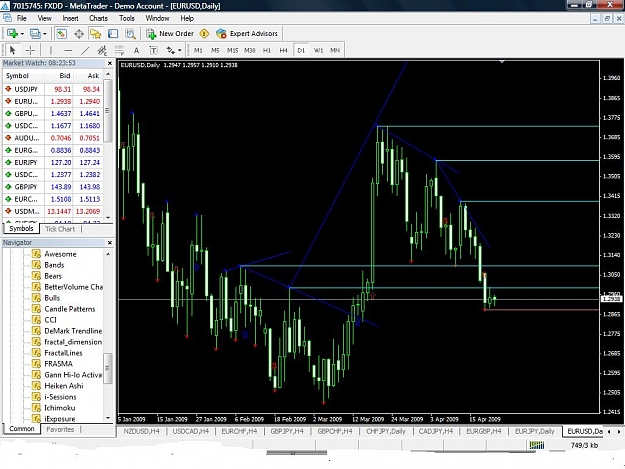Click the Navigator scroll down arrow
This screenshot has height=469, width=625.
point(108,418)
